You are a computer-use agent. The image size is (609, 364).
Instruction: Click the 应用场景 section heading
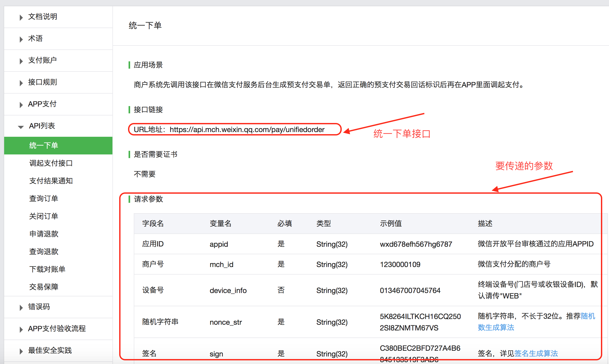[148, 65]
